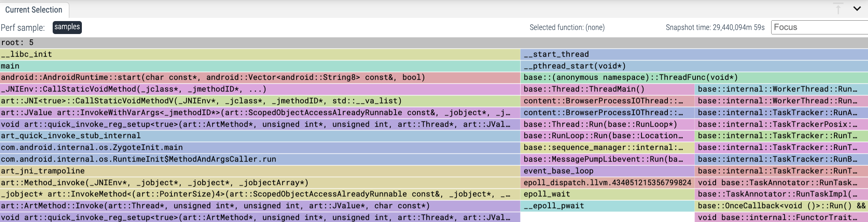
Task: Select com.android.internal.os.ZygoteInit.main frame
Action: tap(259, 147)
